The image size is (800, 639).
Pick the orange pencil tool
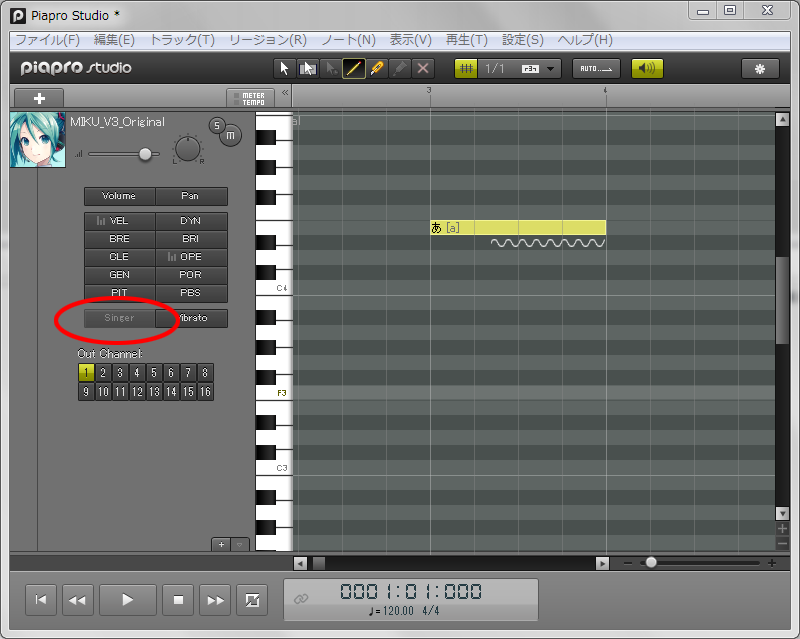[x=377, y=68]
